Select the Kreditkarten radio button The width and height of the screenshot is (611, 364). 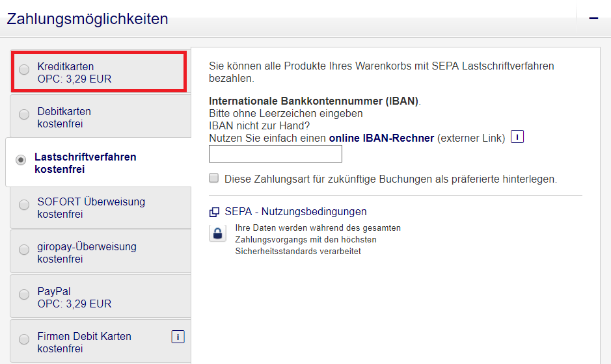click(24, 70)
